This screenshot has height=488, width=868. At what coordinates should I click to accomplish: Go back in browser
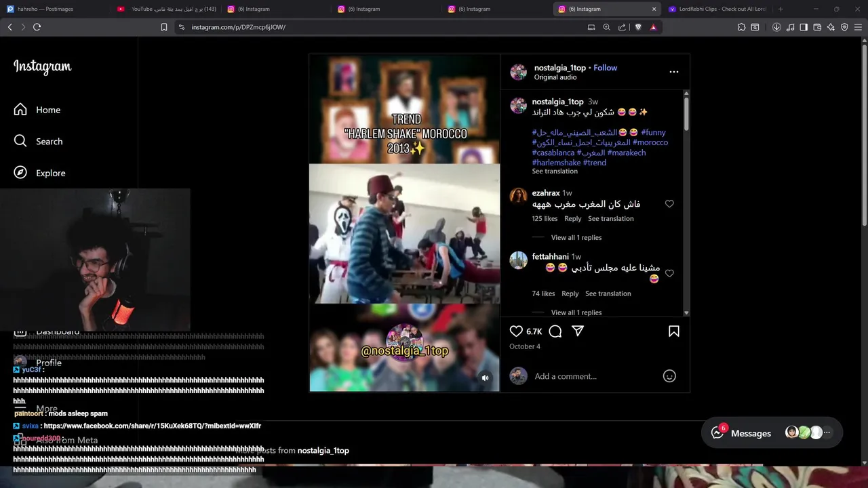(9, 27)
